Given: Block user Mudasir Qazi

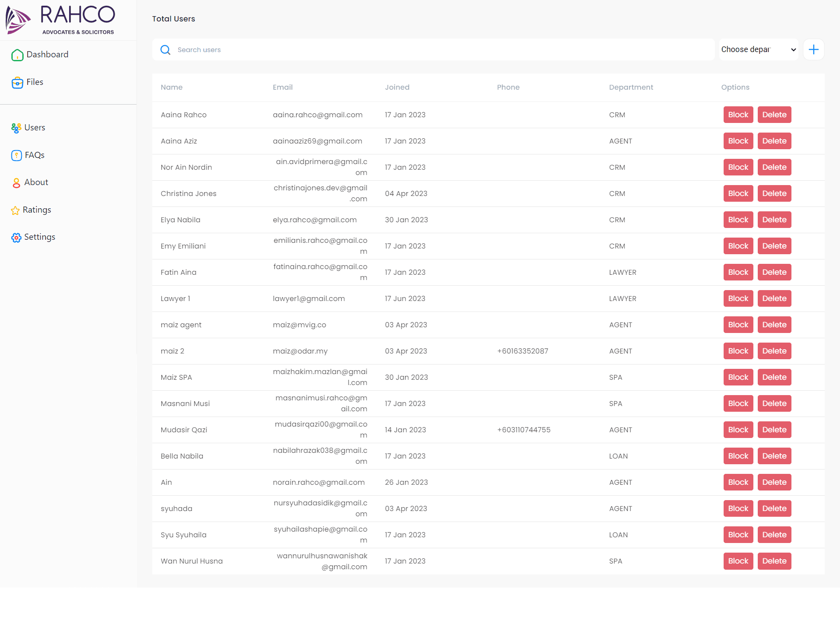Looking at the screenshot, I should 738,430.
